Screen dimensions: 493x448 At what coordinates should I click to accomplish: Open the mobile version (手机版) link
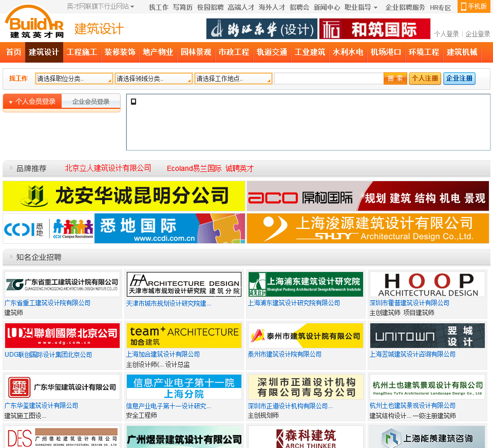473,6
